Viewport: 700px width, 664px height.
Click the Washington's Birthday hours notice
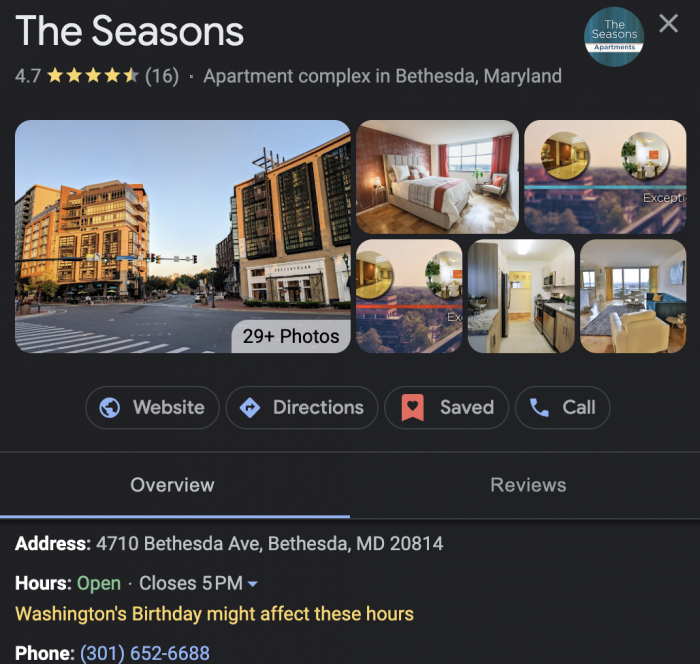click(x=214, y=614)
